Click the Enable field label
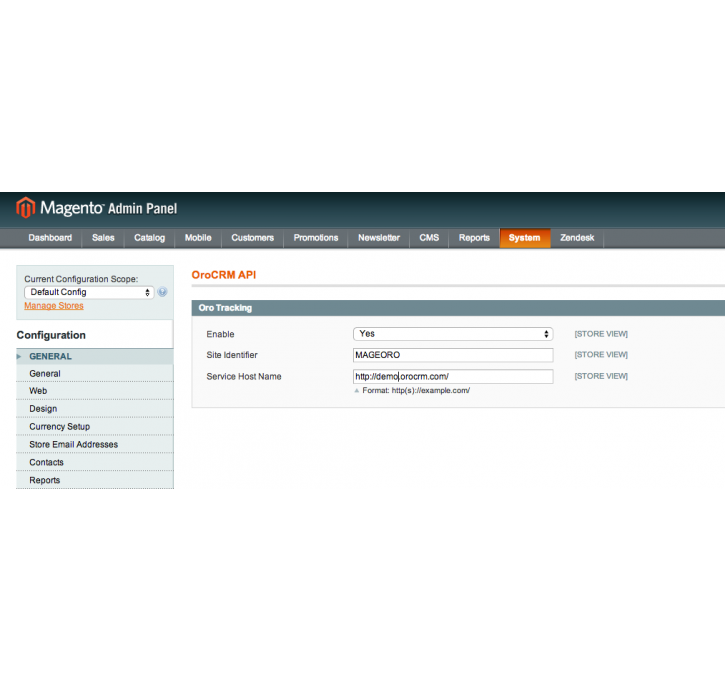The height and width of the screenshot is (680, 725). pos(220,334)
